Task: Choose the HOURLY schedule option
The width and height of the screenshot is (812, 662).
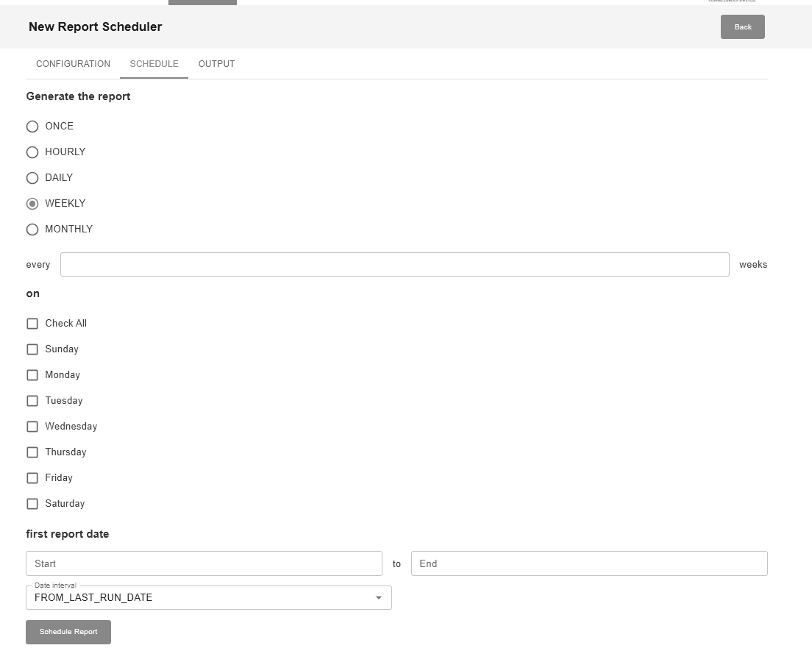Action: (x=32, y=152)
